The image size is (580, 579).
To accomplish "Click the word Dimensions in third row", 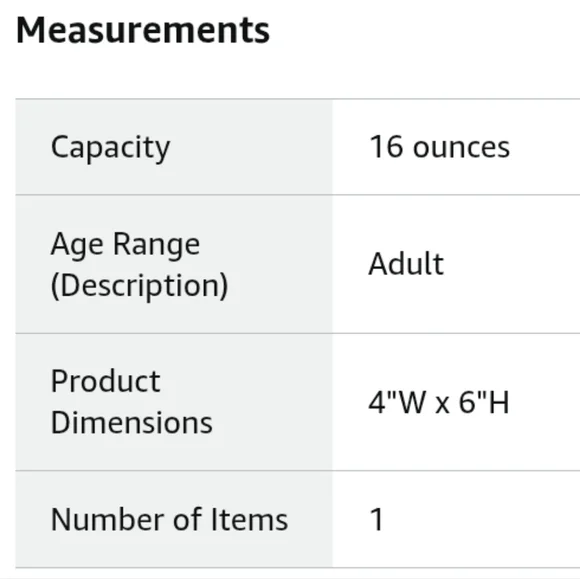I will pyautogui.click(x=131, y=423).
